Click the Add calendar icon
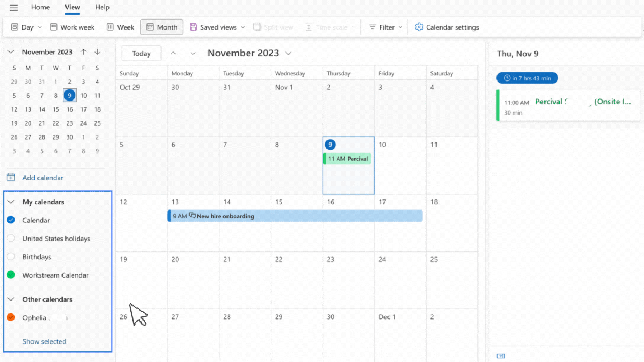644x362 pixels. click(x=11, y=178)
